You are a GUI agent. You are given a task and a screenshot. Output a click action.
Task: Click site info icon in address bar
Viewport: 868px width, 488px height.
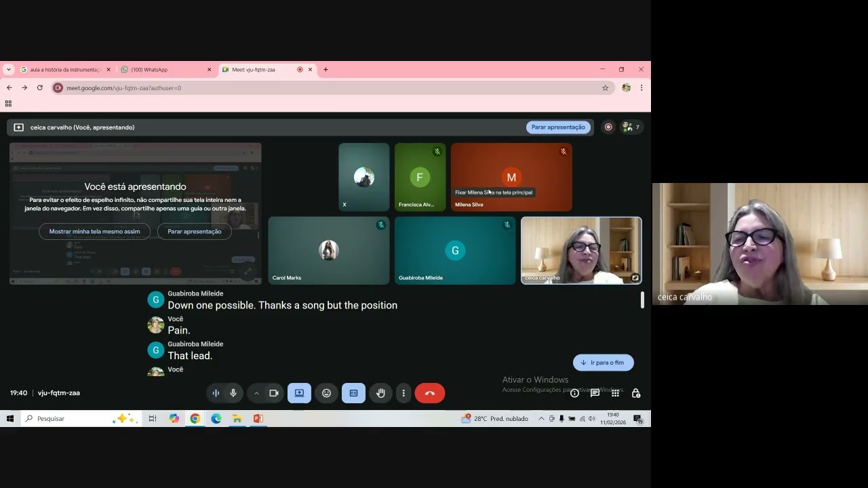(x=58, y=87)
